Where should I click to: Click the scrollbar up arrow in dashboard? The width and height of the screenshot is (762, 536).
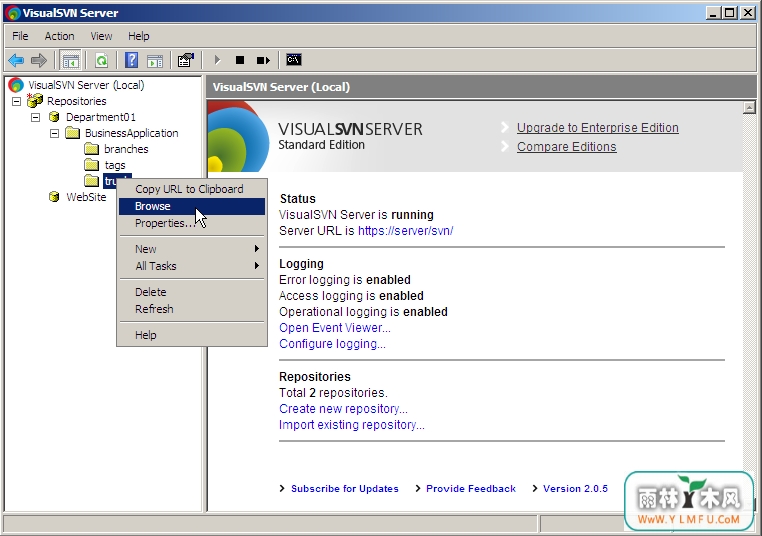(749, 107)
